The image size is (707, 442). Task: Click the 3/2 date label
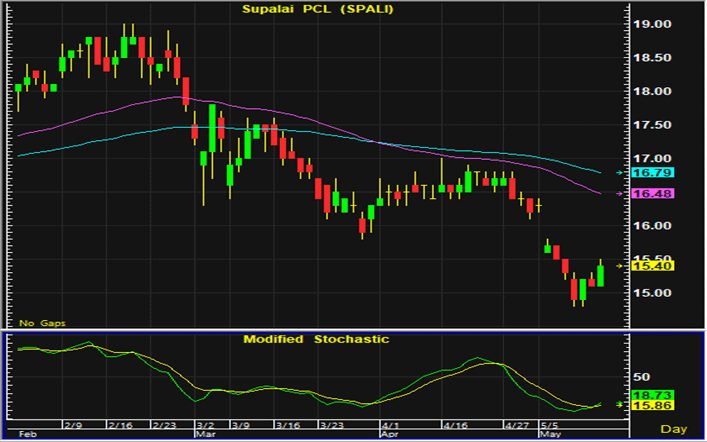pyautogui.click(x=206, y=425)
